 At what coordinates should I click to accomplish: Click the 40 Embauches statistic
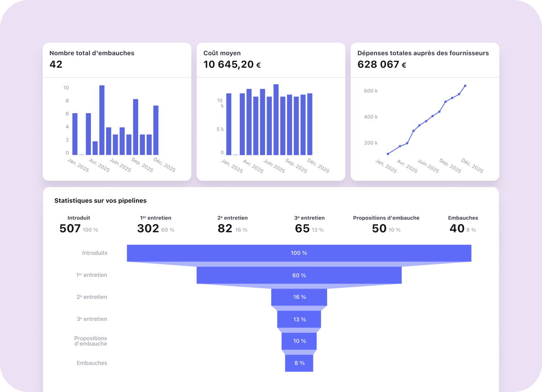pyautogui.click(x=457, y=229)
